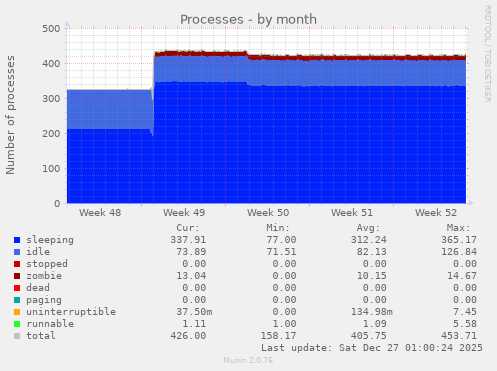Click the total legend color swatch
This screenshot has width=497, height=371.
click(x=17, y=336)
